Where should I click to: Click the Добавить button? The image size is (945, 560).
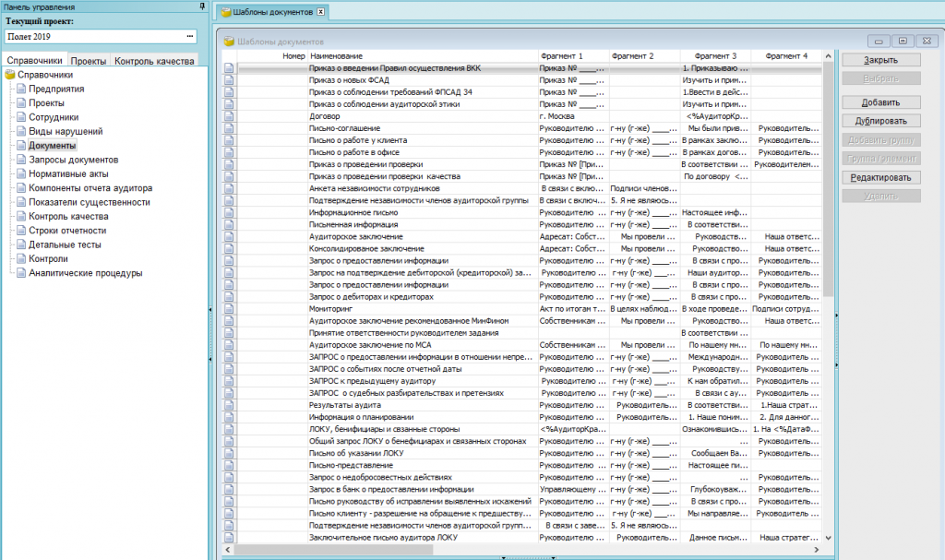[881, 102]
